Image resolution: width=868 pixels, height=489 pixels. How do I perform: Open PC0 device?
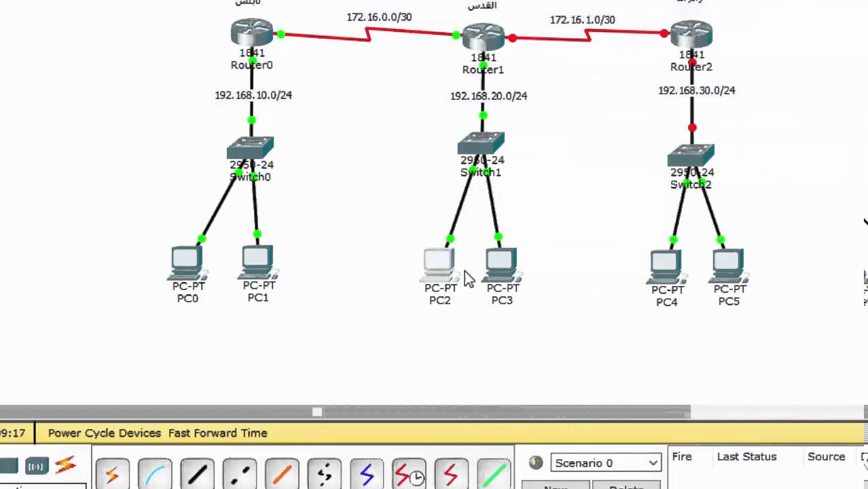pos(187,264)
